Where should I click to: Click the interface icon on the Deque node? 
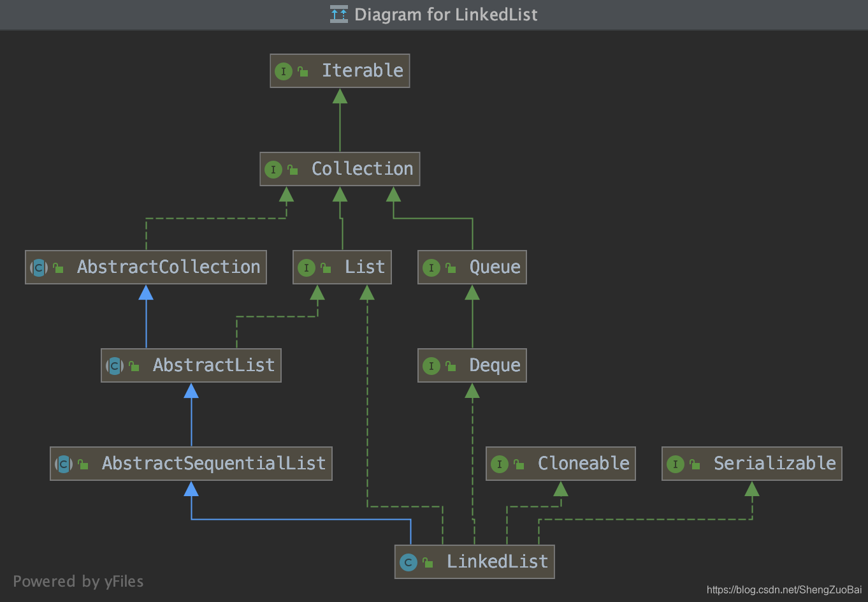tap(432, 365)
